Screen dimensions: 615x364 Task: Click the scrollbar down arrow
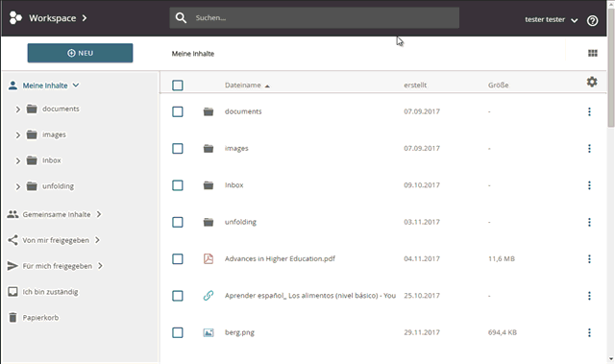tap(611, 359)
